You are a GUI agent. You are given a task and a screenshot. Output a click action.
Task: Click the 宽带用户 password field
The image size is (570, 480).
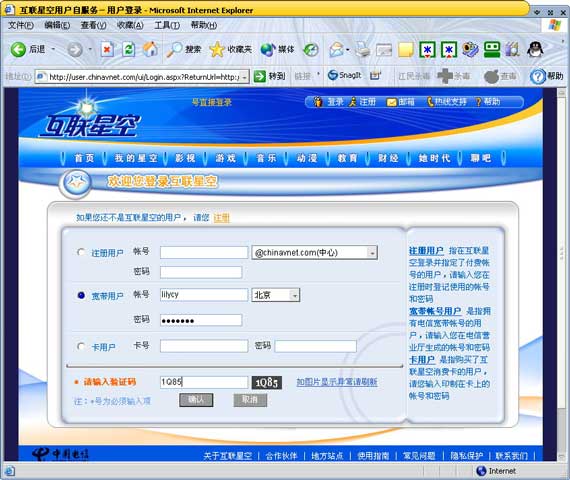point(201,320)
